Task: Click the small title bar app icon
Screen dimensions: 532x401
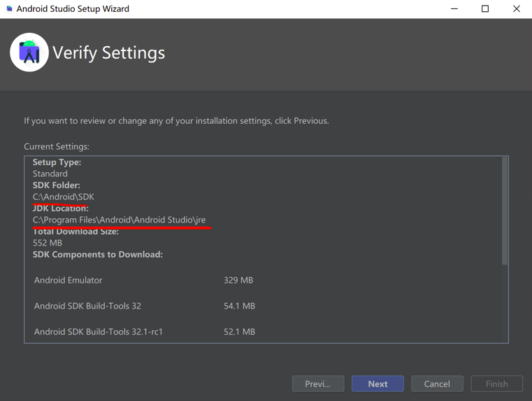Action: pos(9,9)
